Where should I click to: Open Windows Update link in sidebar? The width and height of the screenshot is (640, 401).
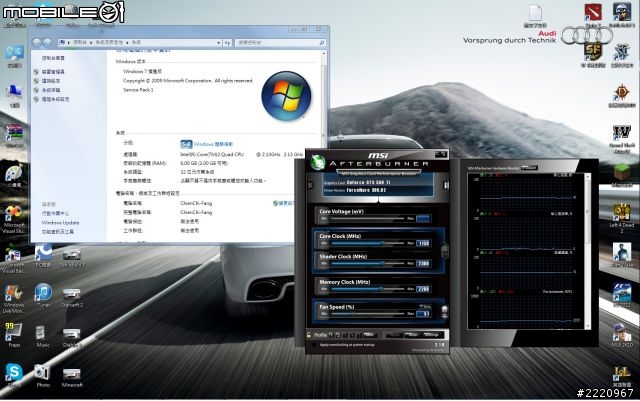(60, 223)
